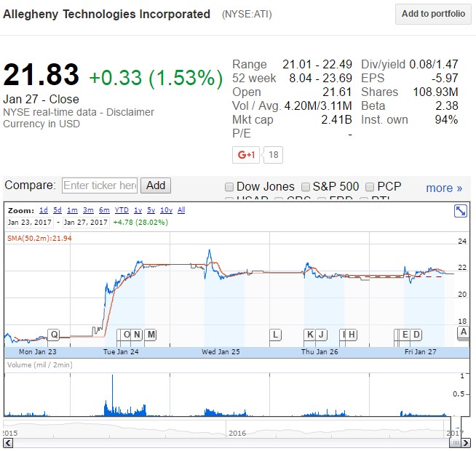This screenshot has height=451, width=476.
Task: Click the scroll left arrow below timeline
Action: coord(8,443)
